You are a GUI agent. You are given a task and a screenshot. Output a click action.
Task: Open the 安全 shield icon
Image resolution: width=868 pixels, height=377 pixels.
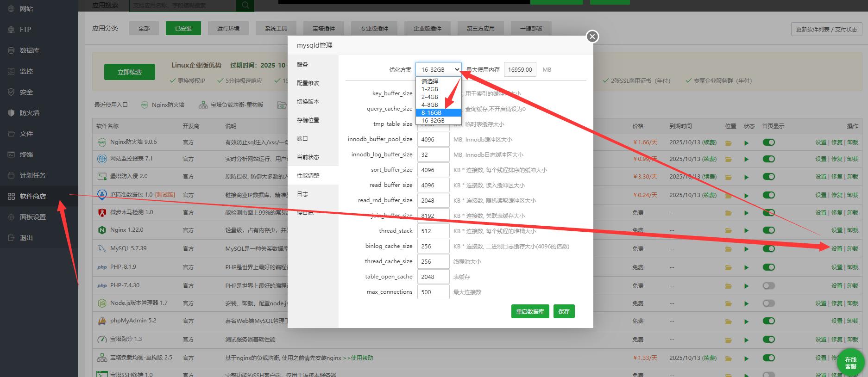11,92
